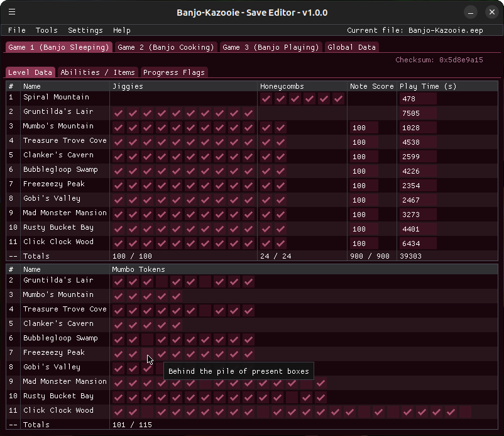This screenshot has height=436, width=504.
Task: Uncheck second Mumbo's Mountain honeycomb checkbox
Action: pos(281,128)
